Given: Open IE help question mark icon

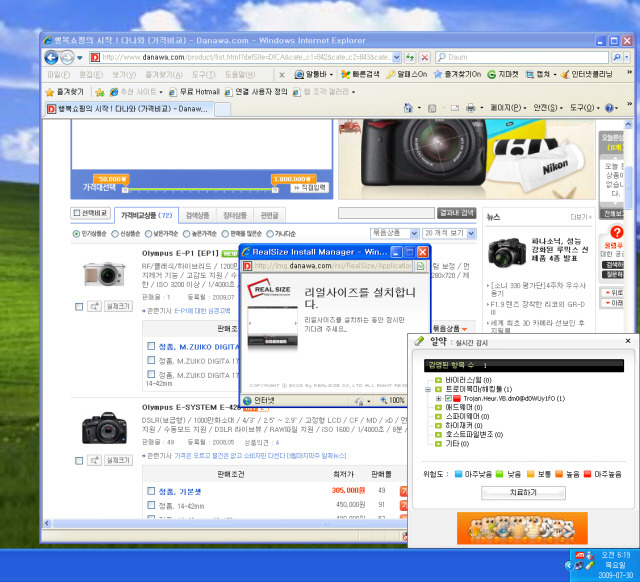Looking at the screenshot, I should click(609, 108).
